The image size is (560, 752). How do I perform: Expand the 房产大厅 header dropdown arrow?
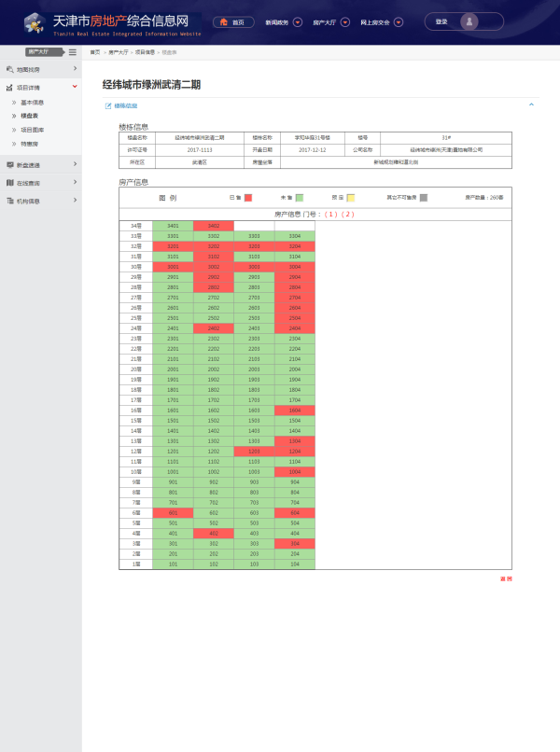click(x=345, y=22)
